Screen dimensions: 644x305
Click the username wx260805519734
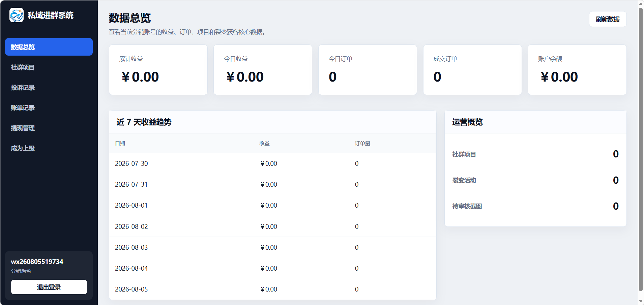[x=37, y=262]
